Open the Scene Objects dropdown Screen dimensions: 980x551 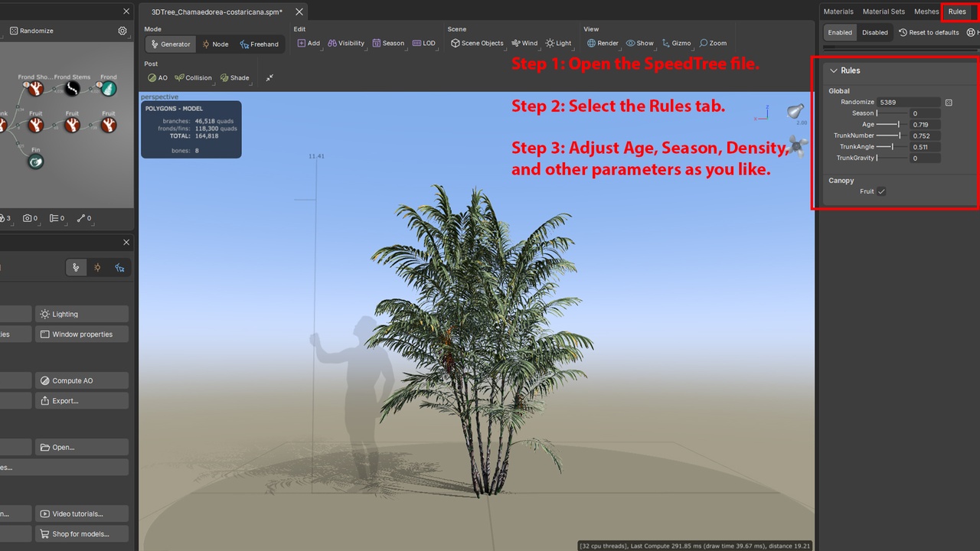click(x=477, y=43)
